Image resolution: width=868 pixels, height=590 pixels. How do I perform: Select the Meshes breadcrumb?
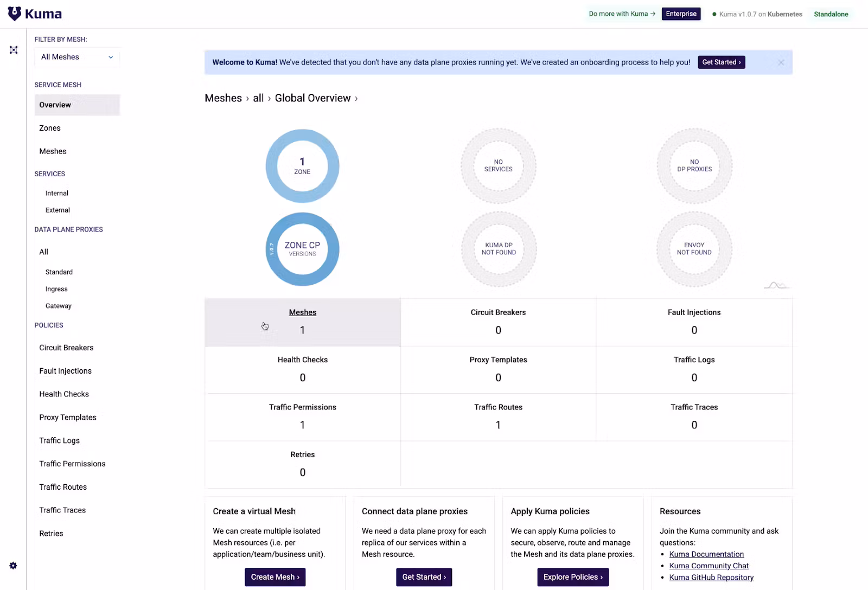223,98
